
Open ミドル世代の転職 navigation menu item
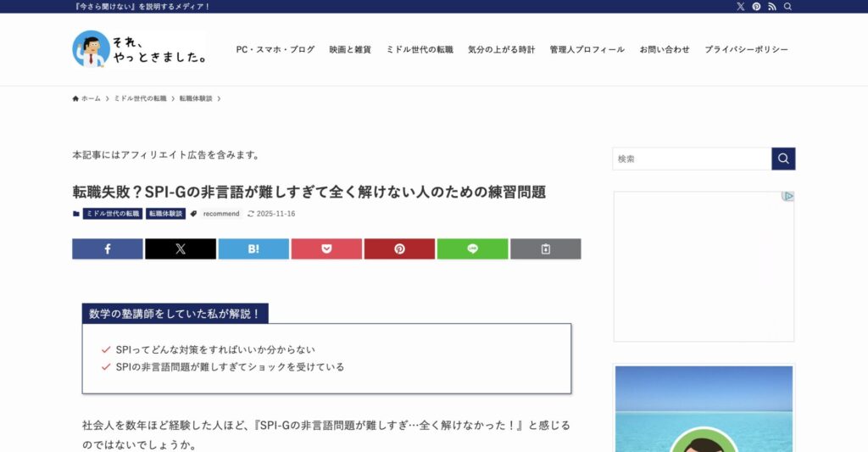pyautogui.click(x=420, y=49)
